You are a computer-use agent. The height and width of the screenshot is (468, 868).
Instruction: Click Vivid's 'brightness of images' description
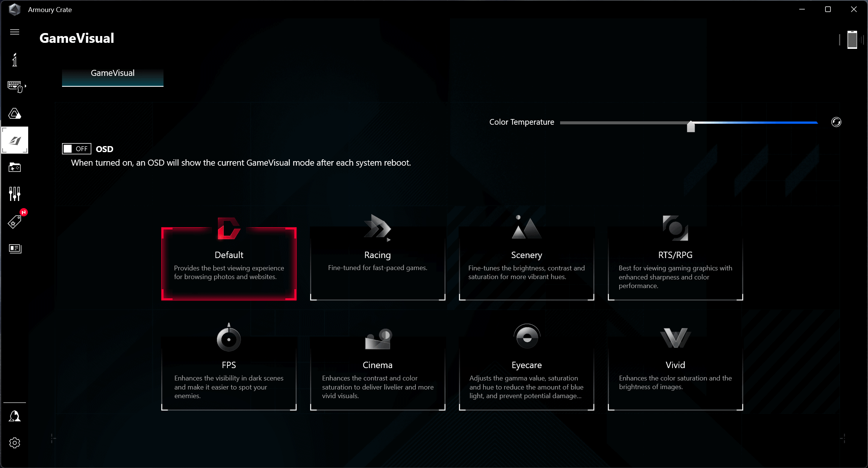tap(675, 382)
